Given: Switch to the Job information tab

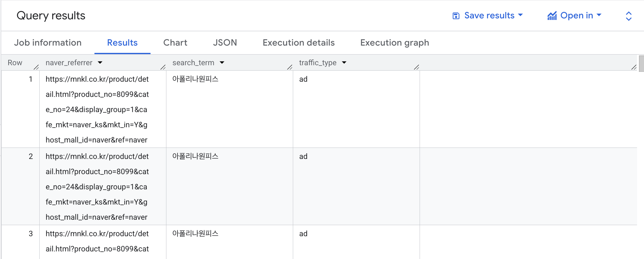Looking at the screenshot, I should 48,43.
